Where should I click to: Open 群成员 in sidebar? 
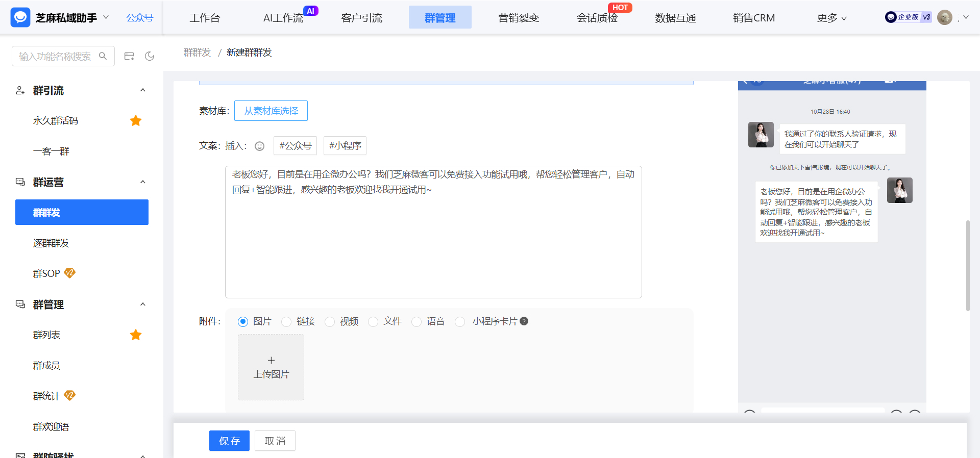(x=46, y=366)
